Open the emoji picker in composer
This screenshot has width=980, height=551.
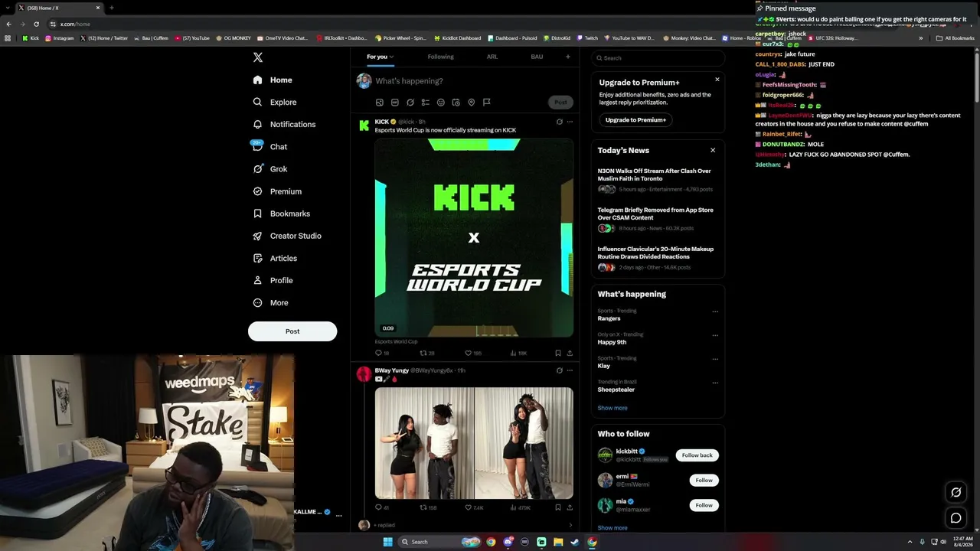point(440,103)
